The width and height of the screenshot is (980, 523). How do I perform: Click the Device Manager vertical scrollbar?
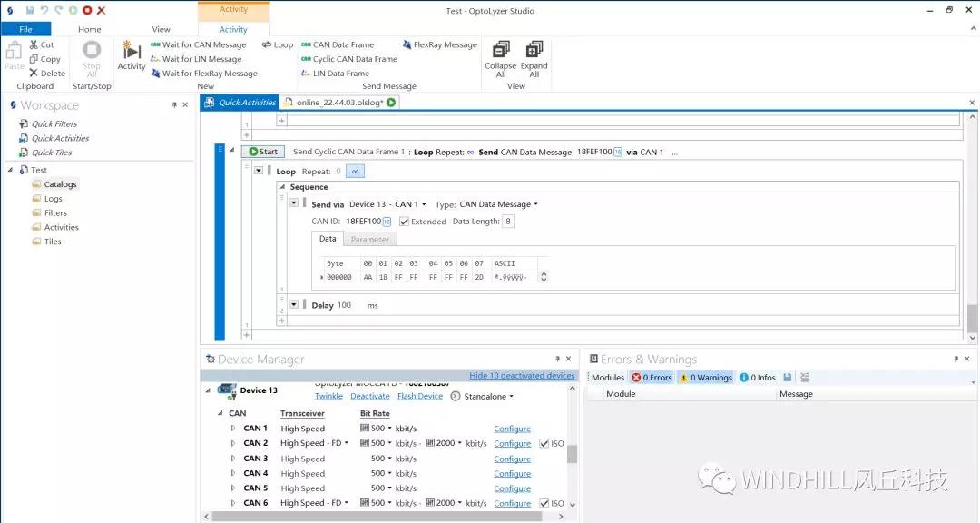pyautogui.click(x=572, y=453)
